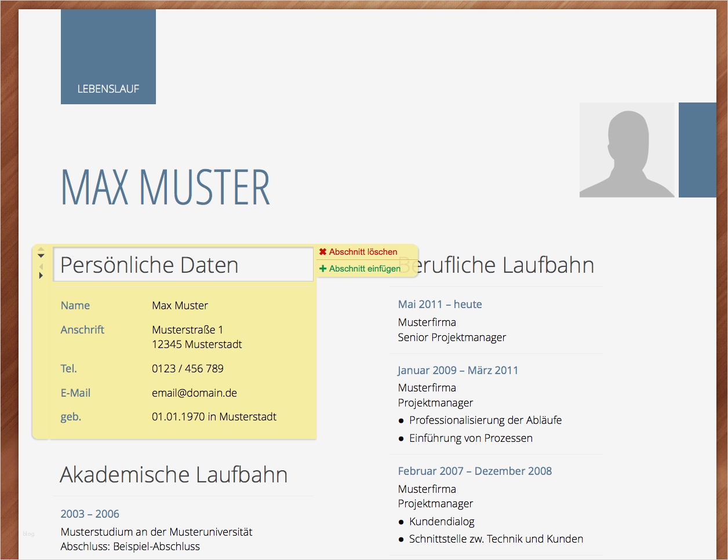This screenshot has width=728, height=560.
Task: Click the MAX MUSTER heading
Action: point(165,186)
